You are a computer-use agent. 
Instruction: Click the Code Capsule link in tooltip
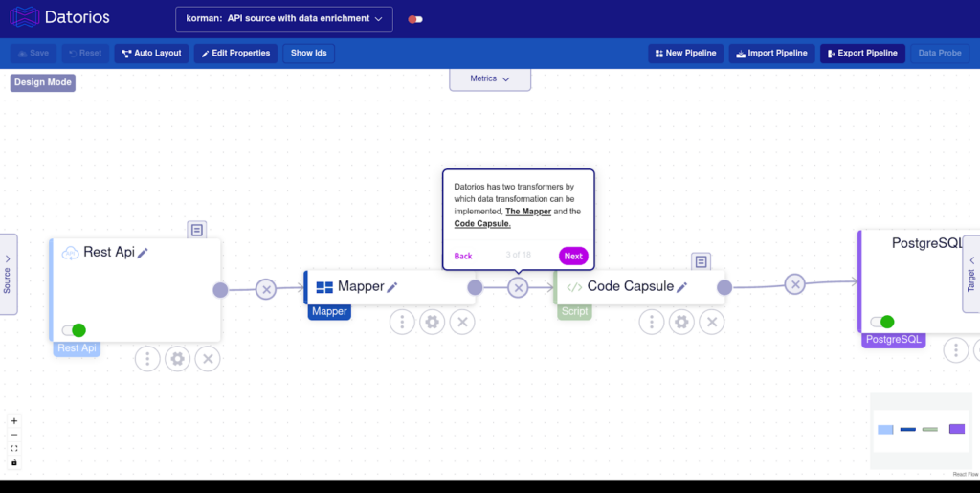482,224
